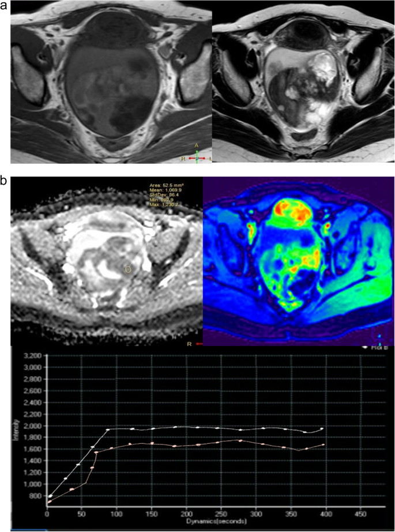
Task: Click the 2,200 y-axis value
Action: [x=33, y=414]
